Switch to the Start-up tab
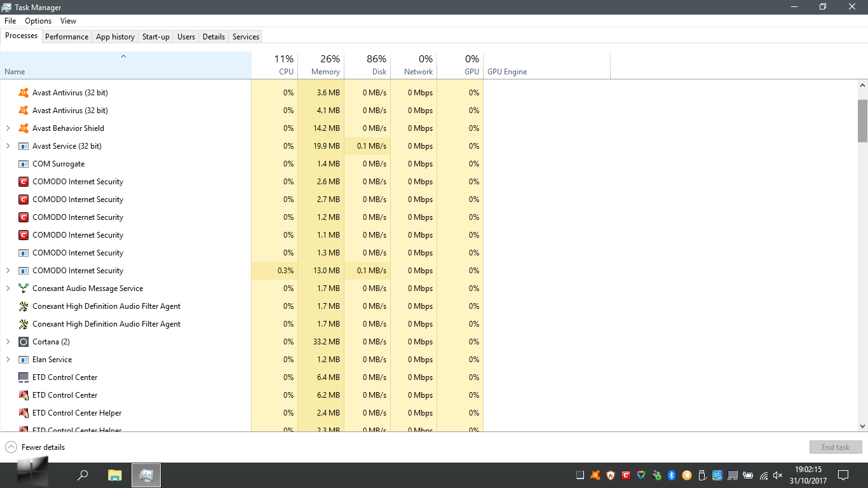 [156, 37]
